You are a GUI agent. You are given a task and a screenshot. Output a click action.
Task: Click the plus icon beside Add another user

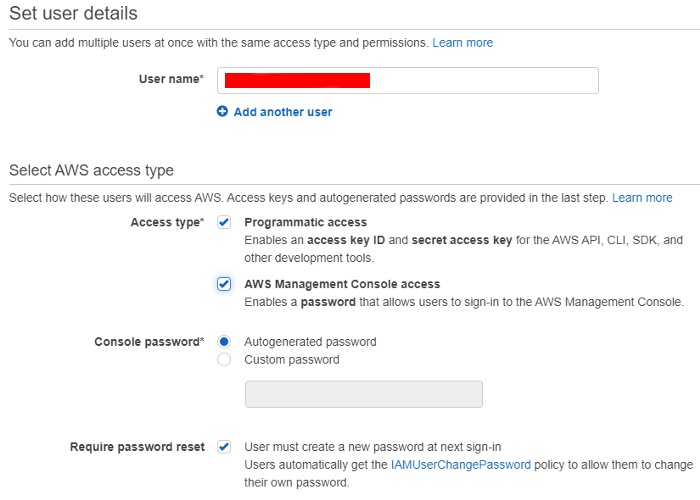tap(222, 111)
